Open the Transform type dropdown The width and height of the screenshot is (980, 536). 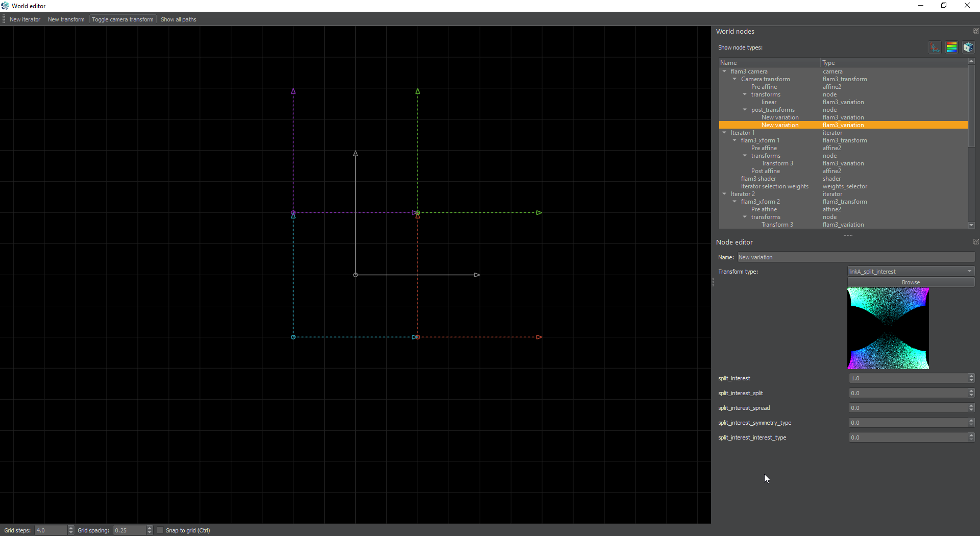(911, 272)
